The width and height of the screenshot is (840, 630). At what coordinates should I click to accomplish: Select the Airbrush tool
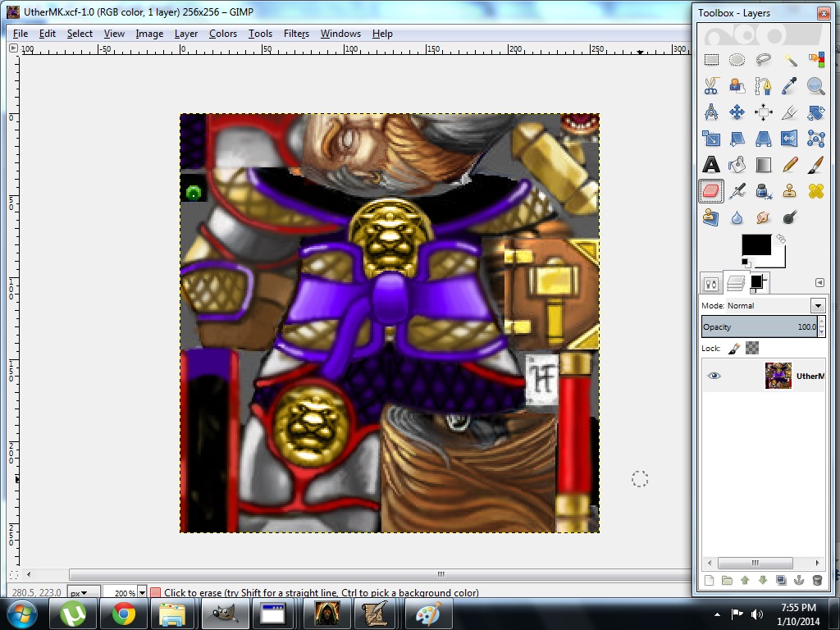tap(737, 190)
